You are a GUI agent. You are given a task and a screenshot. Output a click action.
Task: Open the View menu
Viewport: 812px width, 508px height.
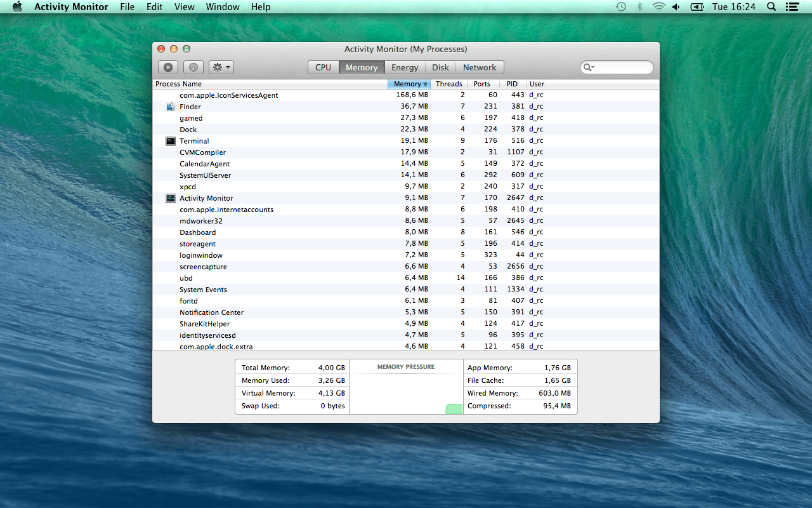pos(184,7)
